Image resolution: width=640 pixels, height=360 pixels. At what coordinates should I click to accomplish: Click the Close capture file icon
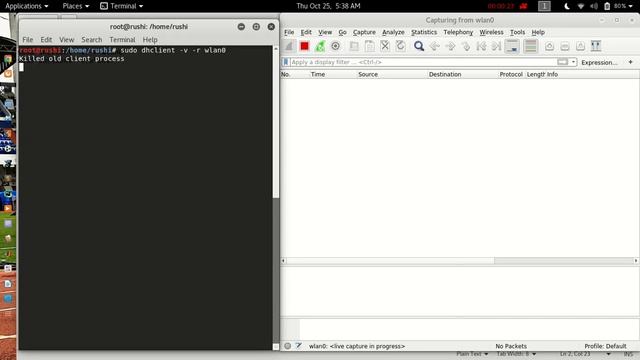(385, 46)
